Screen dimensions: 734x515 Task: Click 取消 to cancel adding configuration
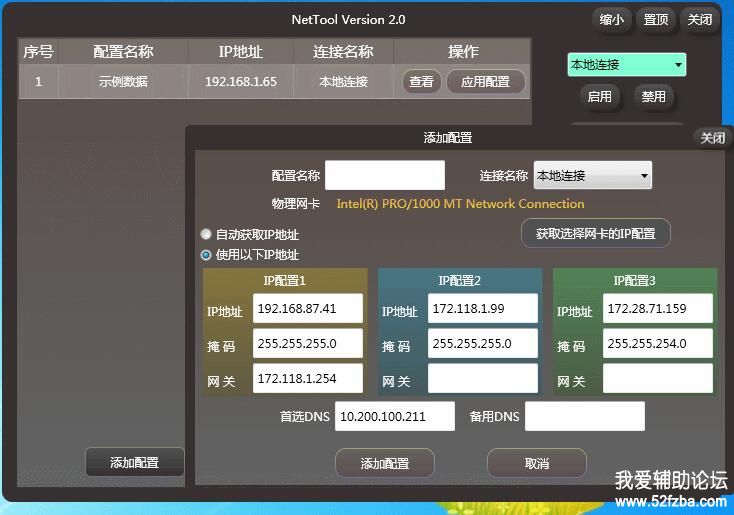tap(536, 463)
